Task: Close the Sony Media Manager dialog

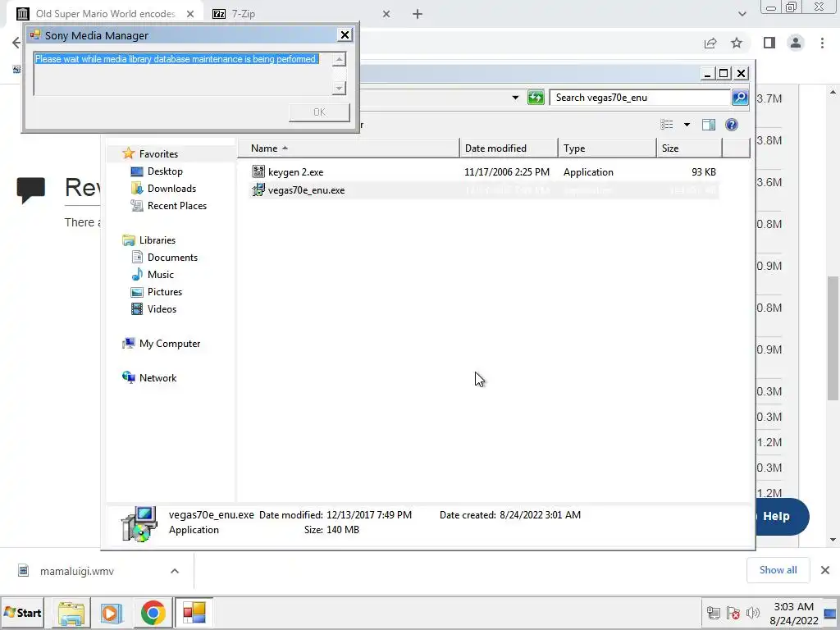Action: pyautogui.click(x=345, y=35)
